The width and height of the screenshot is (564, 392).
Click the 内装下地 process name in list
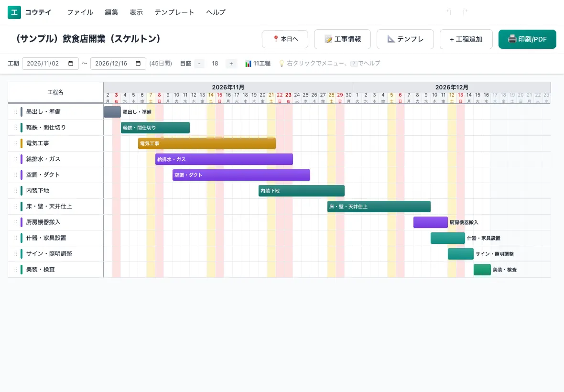(x=38, y=191)
